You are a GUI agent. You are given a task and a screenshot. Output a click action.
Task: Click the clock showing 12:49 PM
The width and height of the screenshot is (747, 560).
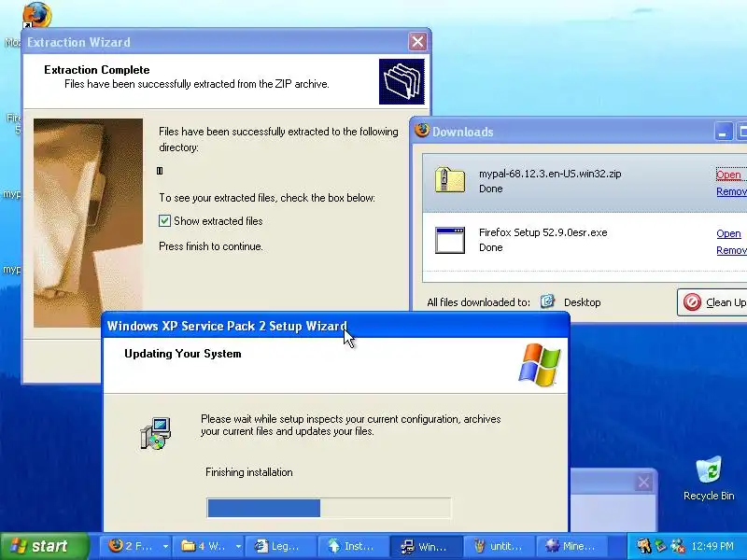pos(712,546)
